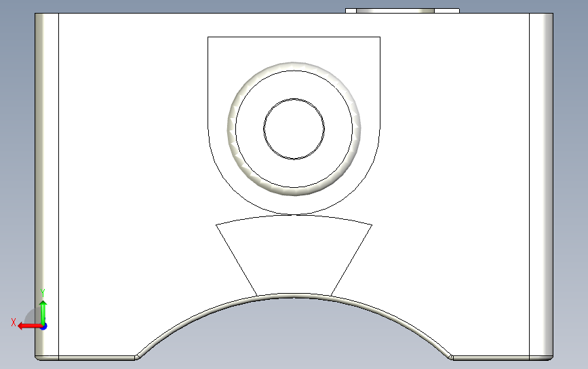
Task: Select the small tab protruding above top edge
Action: tap(402, 11)
